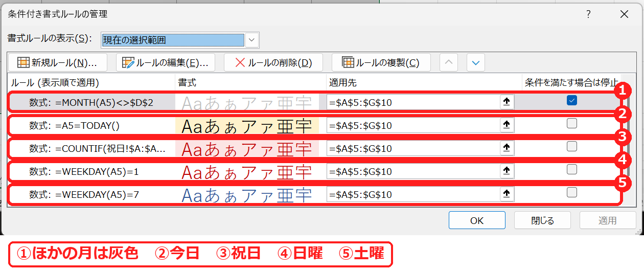
Task: Click blue text preview of Saturday rule
Action: pyautogui.click(x=247, y=194)
